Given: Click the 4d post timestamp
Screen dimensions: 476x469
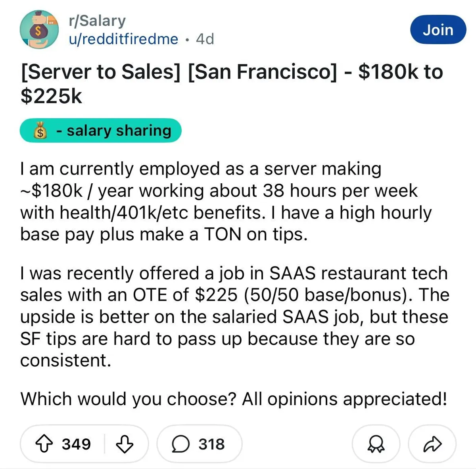Looking at the screenshot, I should tap(205, 39).
